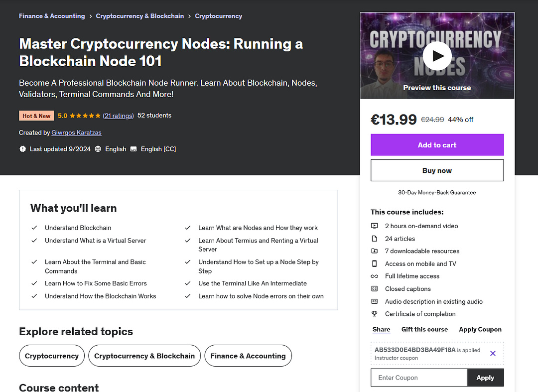Open the 21 ratings link
This screenshot has width=538, height=392.
click(119, 116)
